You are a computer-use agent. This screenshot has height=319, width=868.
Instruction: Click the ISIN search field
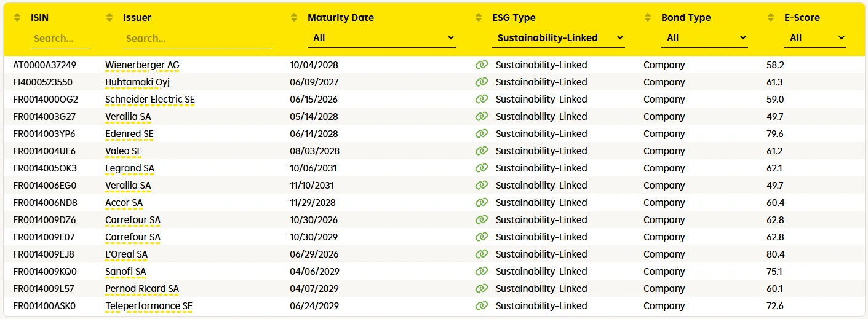point(60,39)
